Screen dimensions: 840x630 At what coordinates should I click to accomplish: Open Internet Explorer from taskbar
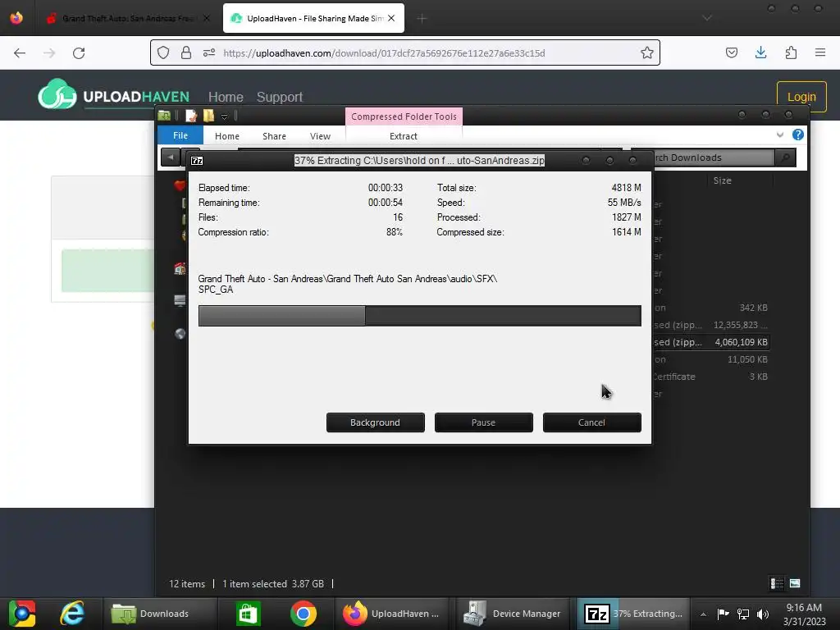click(x=72, y=614)
